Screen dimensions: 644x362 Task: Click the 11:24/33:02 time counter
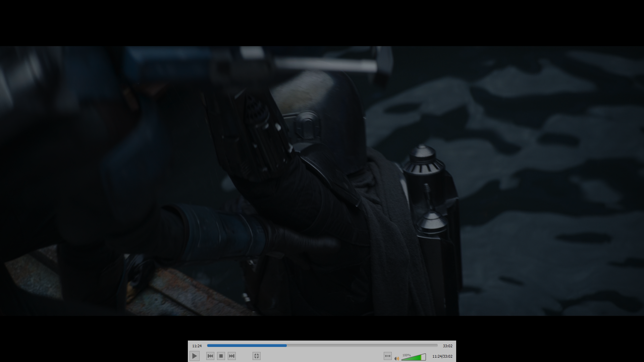point(442,356)
